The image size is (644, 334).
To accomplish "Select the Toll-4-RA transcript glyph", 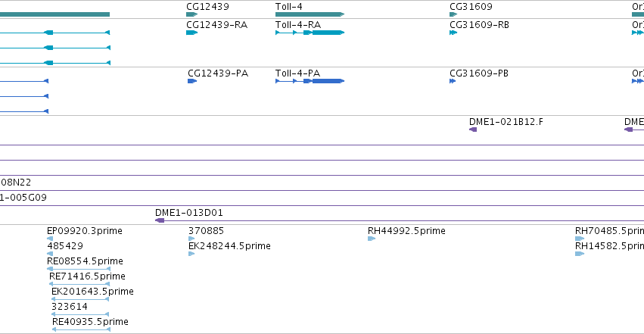I will coord(310,33).
